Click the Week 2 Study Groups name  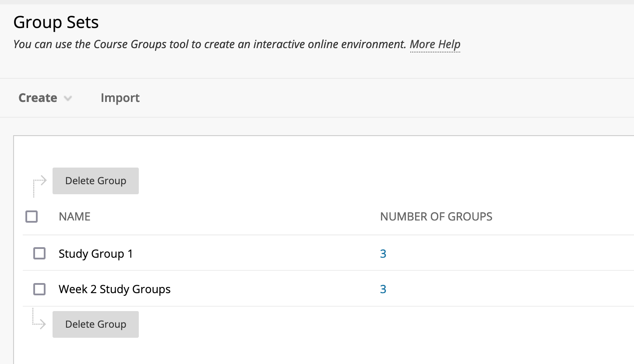click(x=115, y=290)
